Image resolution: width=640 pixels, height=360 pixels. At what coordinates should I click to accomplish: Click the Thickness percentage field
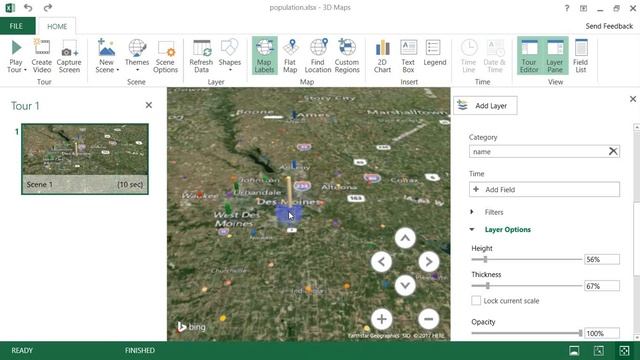pos(602,286)
